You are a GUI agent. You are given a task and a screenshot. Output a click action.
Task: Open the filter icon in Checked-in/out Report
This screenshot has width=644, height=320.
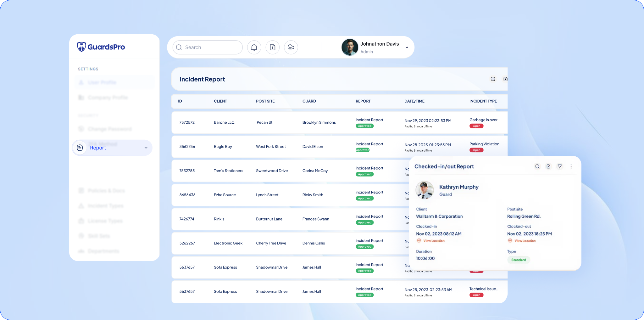[559, 166]
